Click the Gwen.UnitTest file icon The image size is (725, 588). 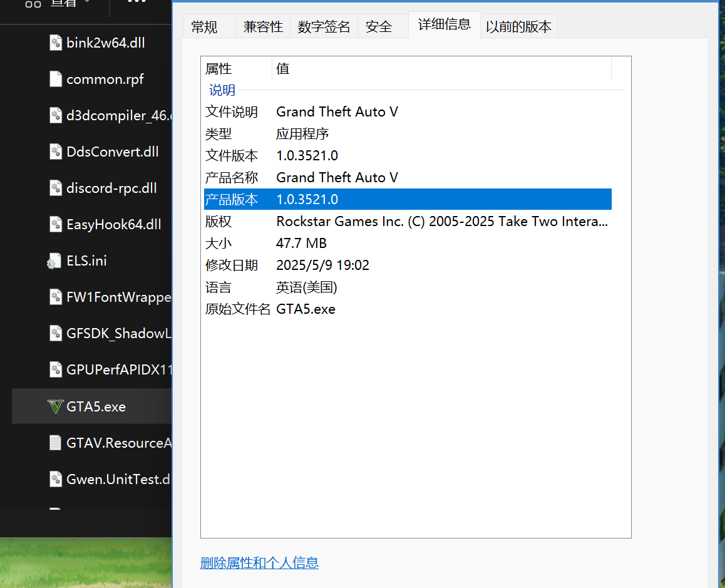coord(56,479)
